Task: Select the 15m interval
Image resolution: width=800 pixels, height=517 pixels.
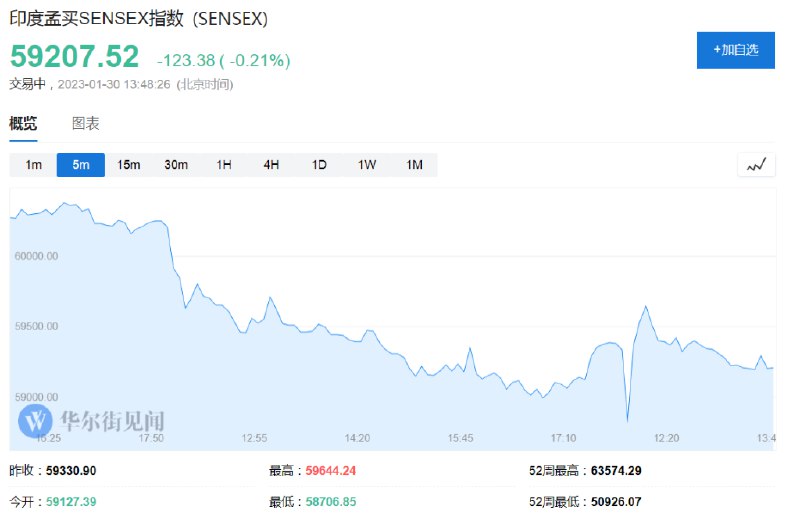Action: coord(129,165)
